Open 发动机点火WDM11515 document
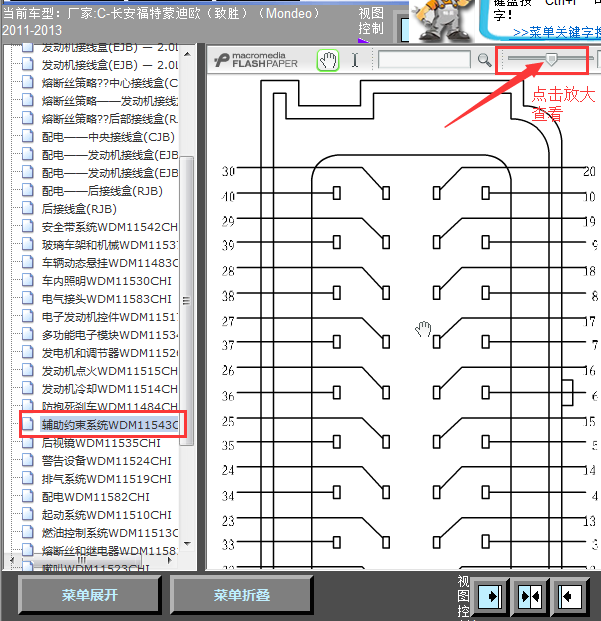Viewport: 601px width, 621px height. 110,371
